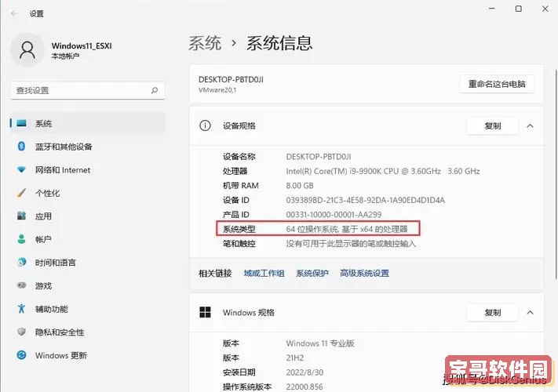The image size is (558, 392).
Task: Collapse the Windows 规格 section chevron
Action: pyautogui.click(x=530, y=312)
